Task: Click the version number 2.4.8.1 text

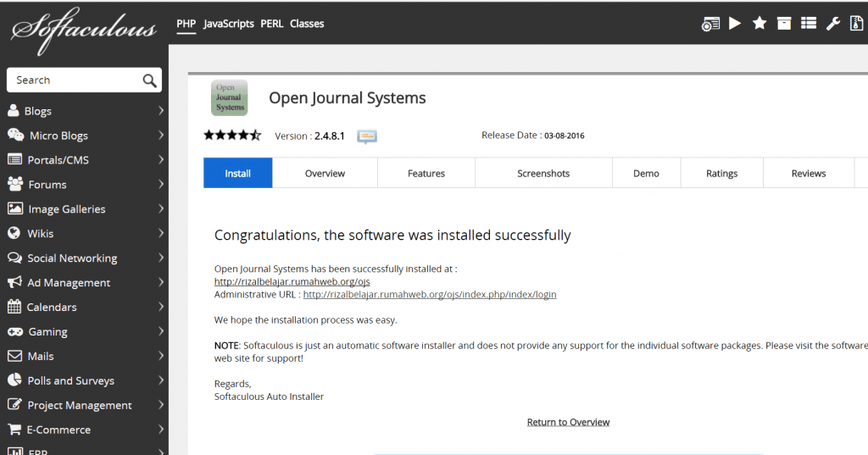Action: click(330, 136)
